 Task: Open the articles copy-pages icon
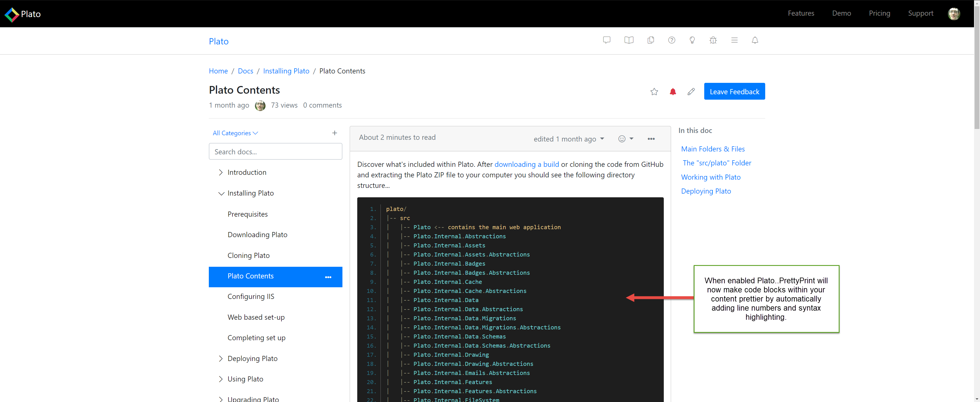point(651,40)
